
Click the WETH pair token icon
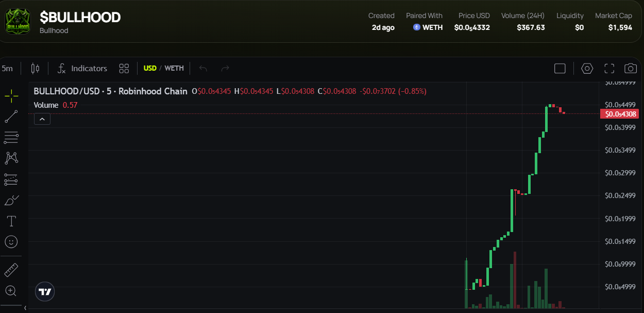(417, 27)
